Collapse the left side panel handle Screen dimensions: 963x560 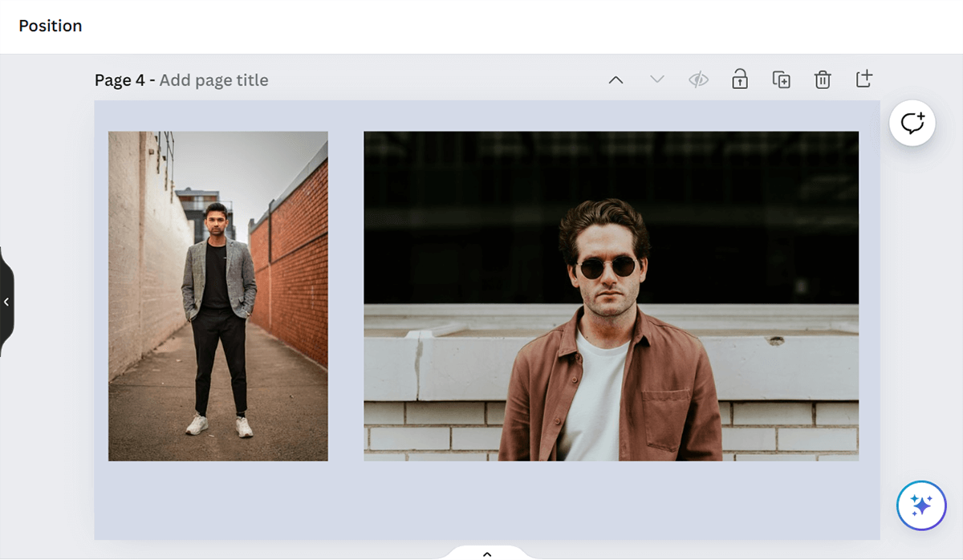coord(6,302)
